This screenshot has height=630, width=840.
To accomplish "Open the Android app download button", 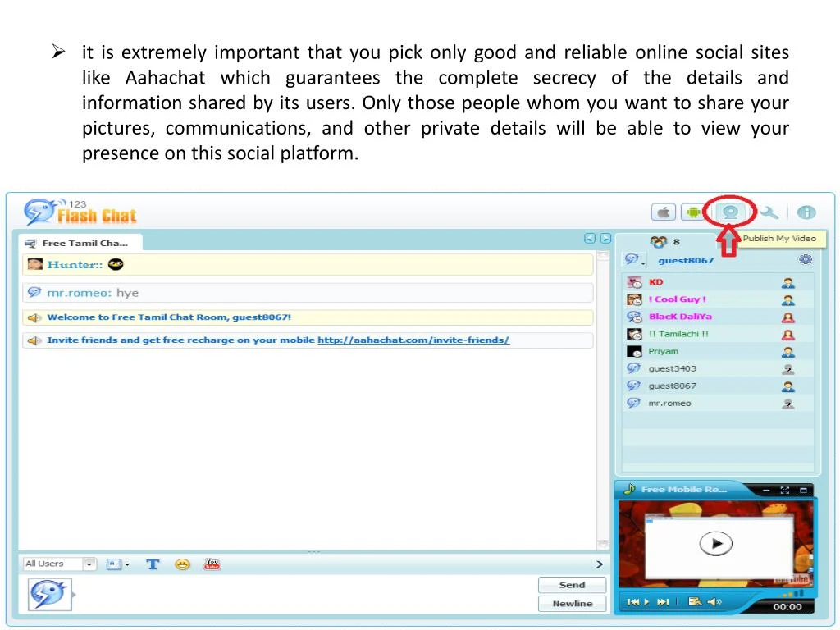I will (692, 212).
